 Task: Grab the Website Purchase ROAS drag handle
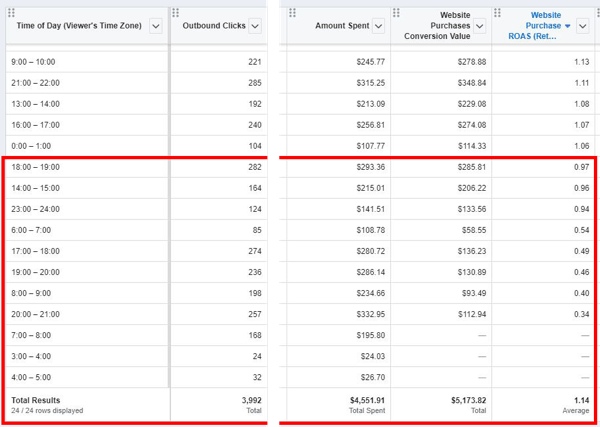497,13
